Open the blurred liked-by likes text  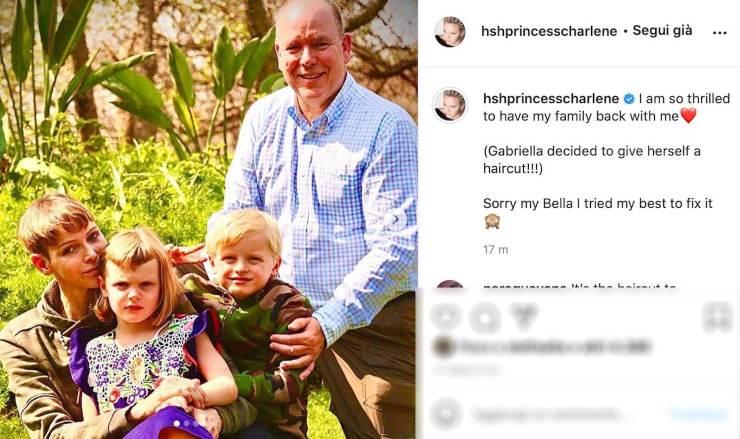[555, 347]
